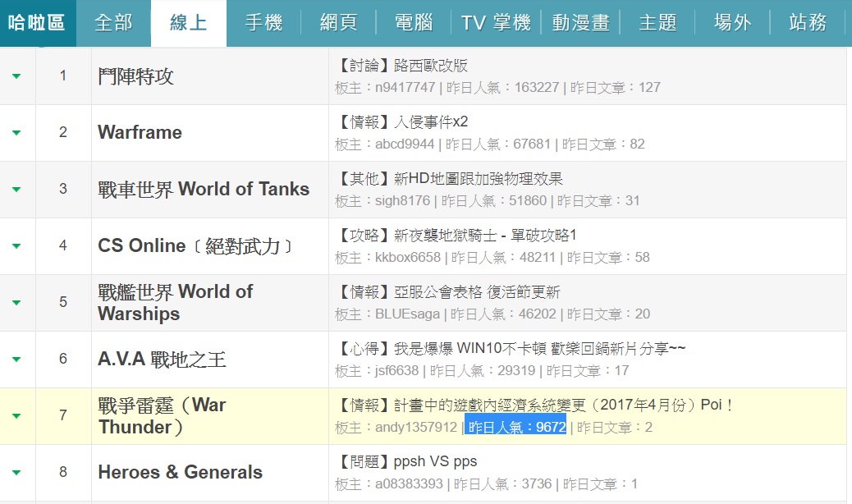Click the green down arrow beside Warframe

[16, 132]
